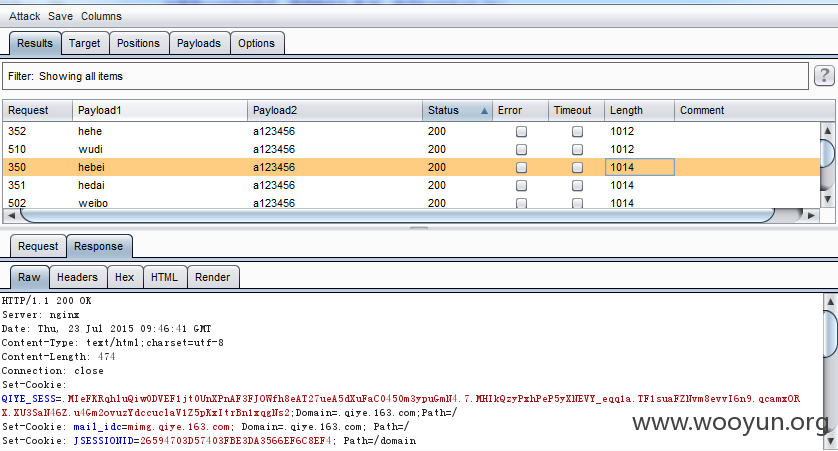Screen dimensions: 838x451
Task: Toggle Timeout checkbox for request 510
Action: coord(577,150)
